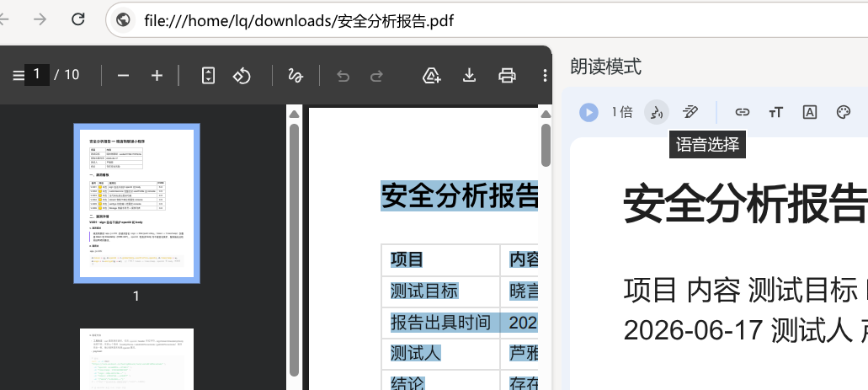Viewport: 868px width, 390px height.
Task: Click the page 1 label under thumbnail
Action: coord(136,297)
